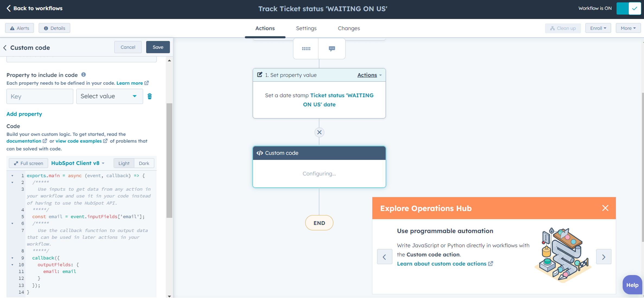Select the Light editor theme
Image resolution: width=644 pixels, height=298 pixels.
(x=124, y=163)
